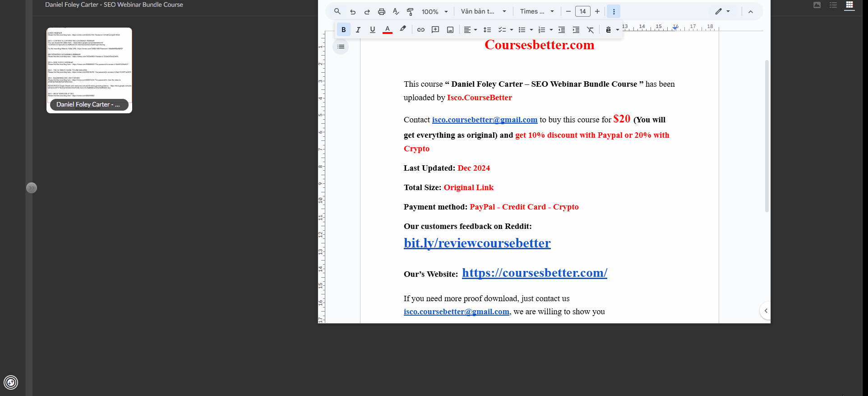
Task: Open the red text color picker
Action: (387, 30)
